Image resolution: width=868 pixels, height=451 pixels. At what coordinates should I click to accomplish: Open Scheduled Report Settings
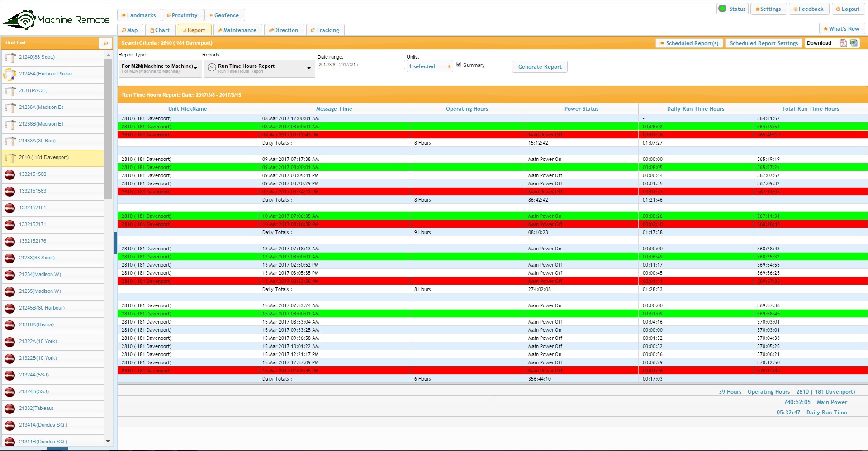click(x=764, y=43)
